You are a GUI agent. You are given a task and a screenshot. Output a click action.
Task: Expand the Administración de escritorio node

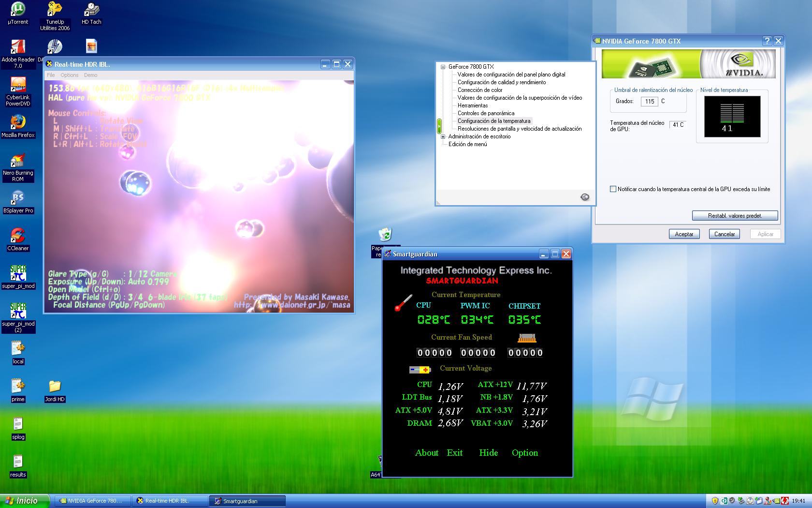click(443, 136)
